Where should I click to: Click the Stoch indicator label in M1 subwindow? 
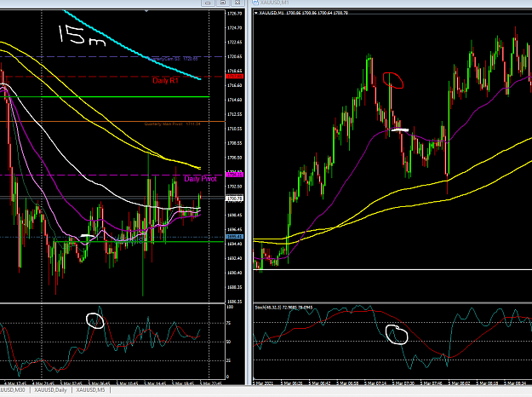(283, 308)
